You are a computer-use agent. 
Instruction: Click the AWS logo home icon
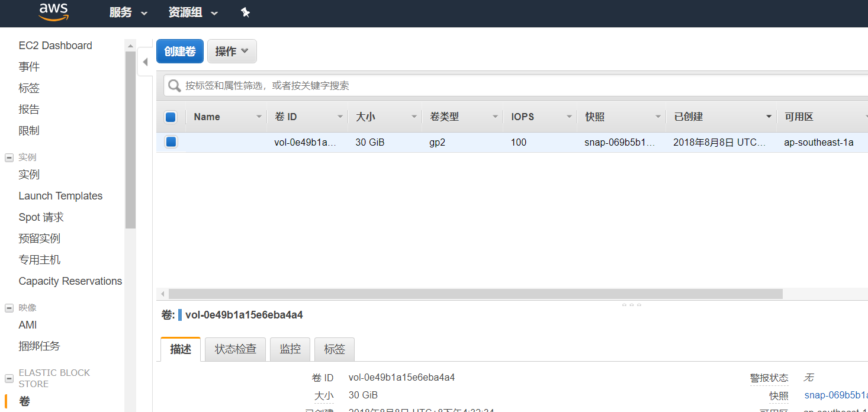pos(54,12)
